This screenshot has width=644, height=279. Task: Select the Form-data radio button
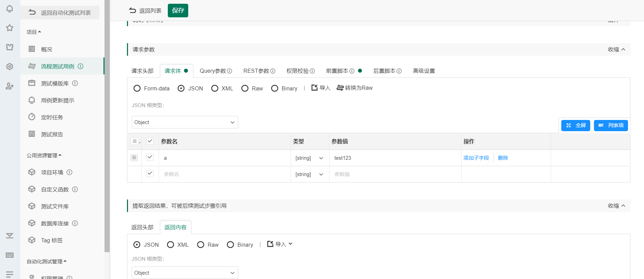point(137,88)
